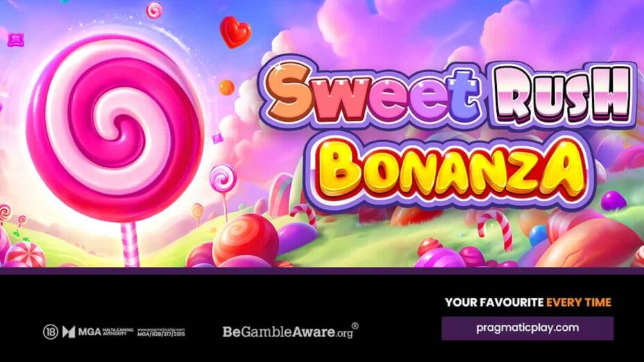Click the registered trademark symbol after BeGambleAware

click(355, 327)
